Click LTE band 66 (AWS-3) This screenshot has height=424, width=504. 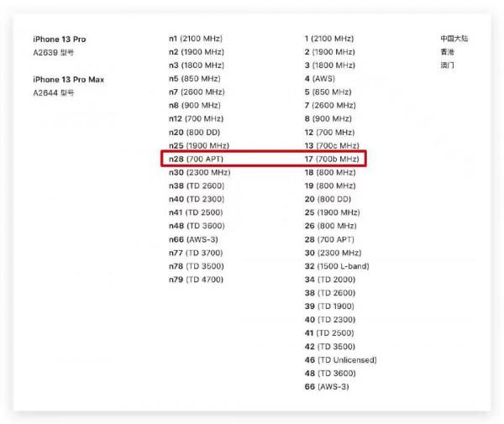click(x=327, y=387)
